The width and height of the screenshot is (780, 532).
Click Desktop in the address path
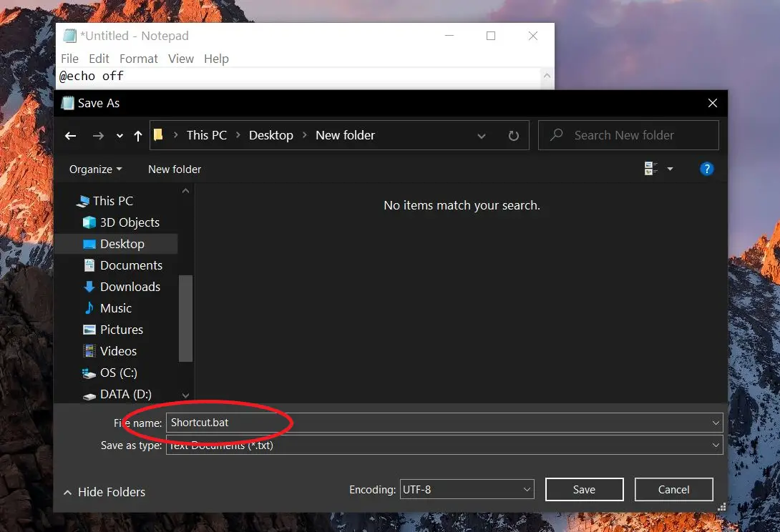(x=271, y=135)
